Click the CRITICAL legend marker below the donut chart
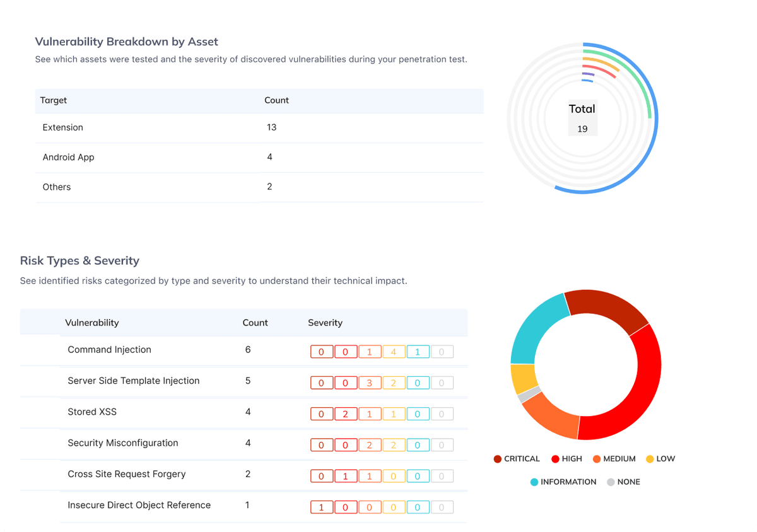Screen dimensions: 757x532 (x=498, y=459)
